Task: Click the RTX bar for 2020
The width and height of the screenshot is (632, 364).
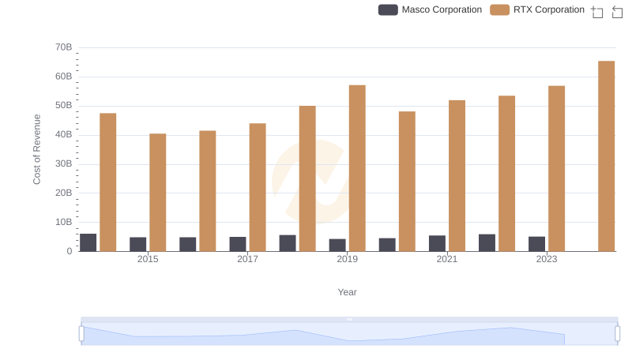Action: pos(407,181)
